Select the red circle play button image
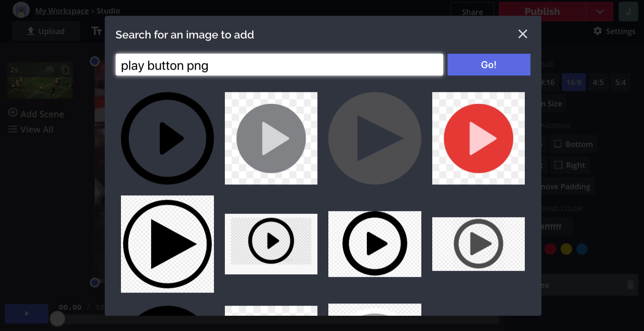 tap(479, 138)
